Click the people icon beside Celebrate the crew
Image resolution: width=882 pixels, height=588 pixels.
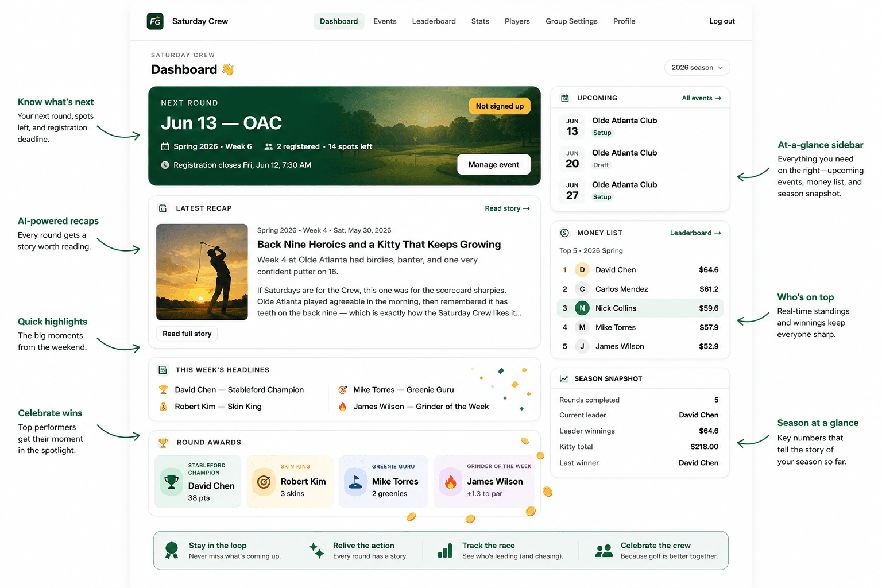[x=604, y=551]
